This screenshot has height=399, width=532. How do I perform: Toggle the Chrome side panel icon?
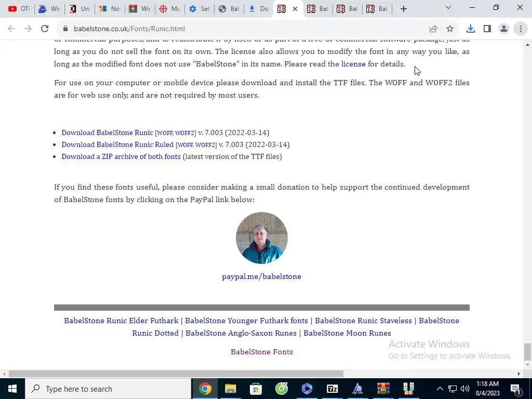tap(487, 29)
